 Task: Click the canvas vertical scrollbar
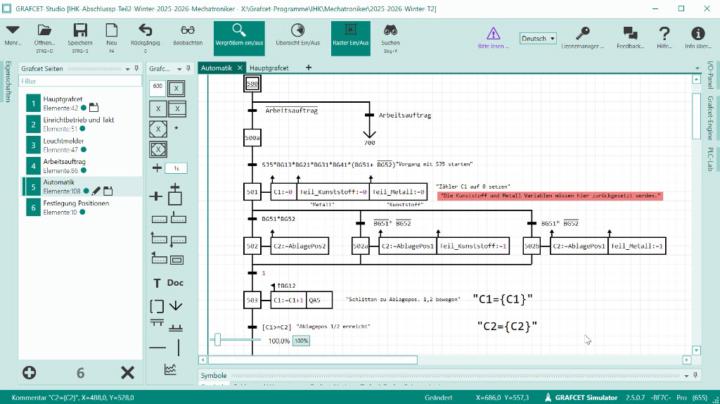point(696,116)
